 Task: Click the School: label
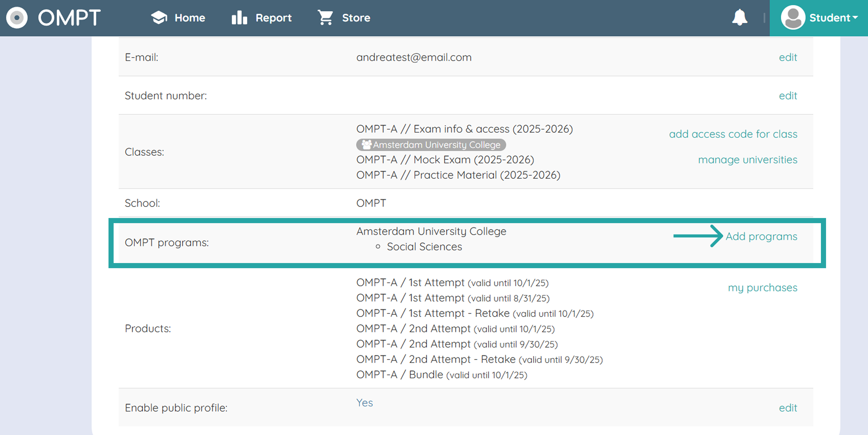[x=142, y=203]
